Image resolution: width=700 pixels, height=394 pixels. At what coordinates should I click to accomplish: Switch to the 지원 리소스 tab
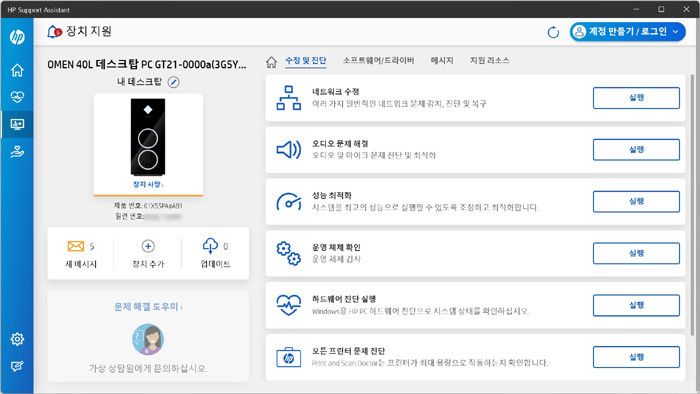[490, 61]
